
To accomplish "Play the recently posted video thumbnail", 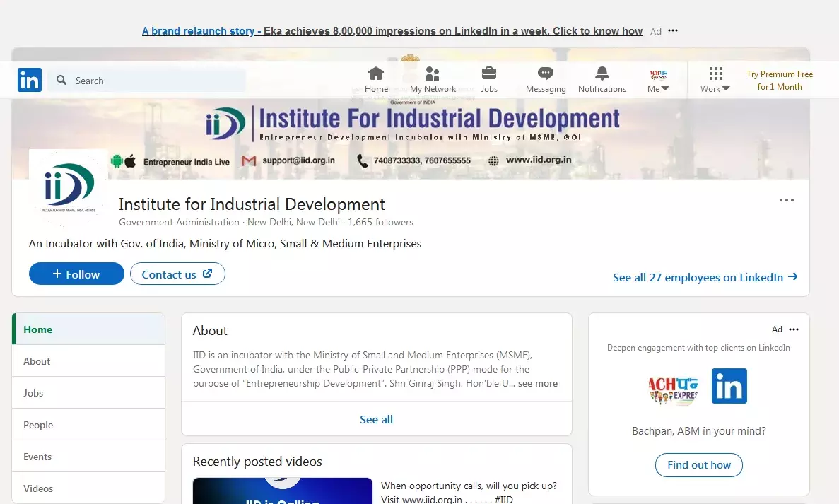I will (282, 491).
